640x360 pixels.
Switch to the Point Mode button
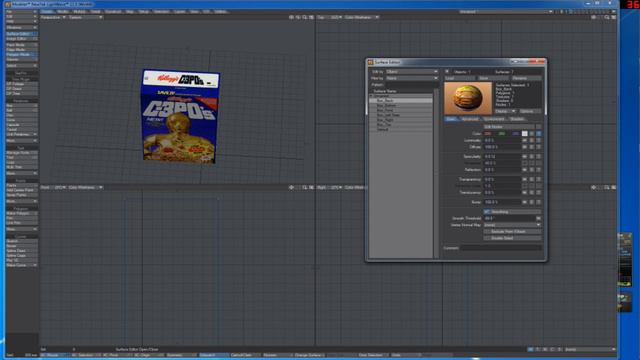tap(22, 44)
